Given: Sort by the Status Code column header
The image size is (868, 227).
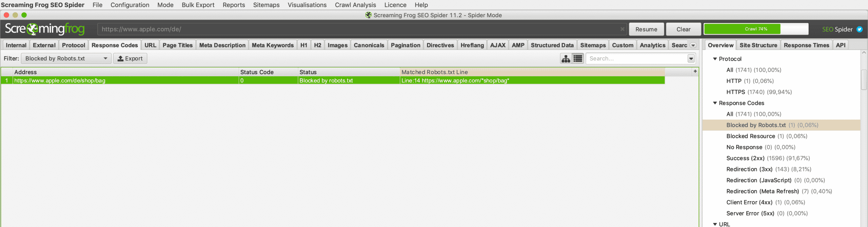Looking at the screenshot, I should tap(268, 72).
